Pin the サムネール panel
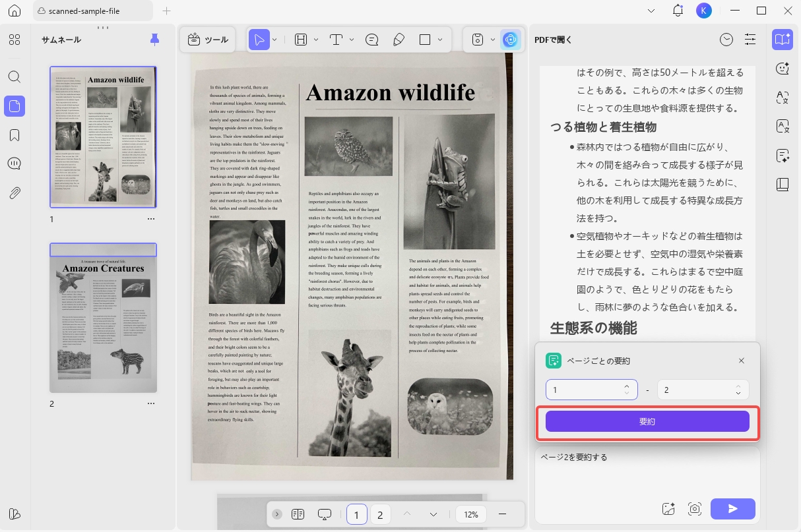 (154, 40)
